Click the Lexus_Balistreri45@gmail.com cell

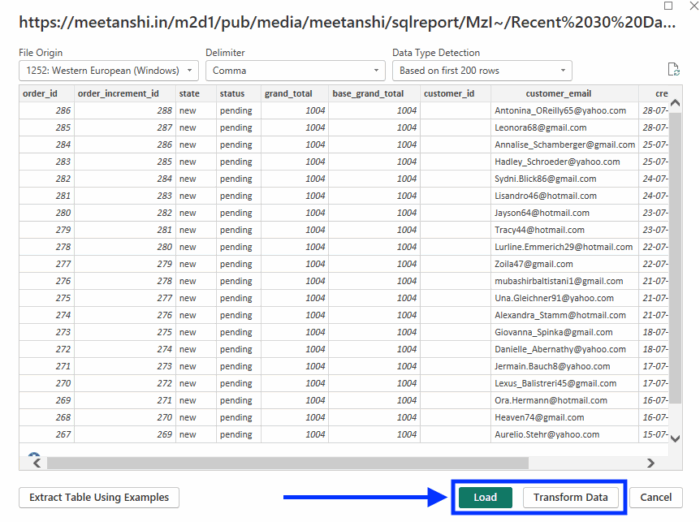click(564, 383)
